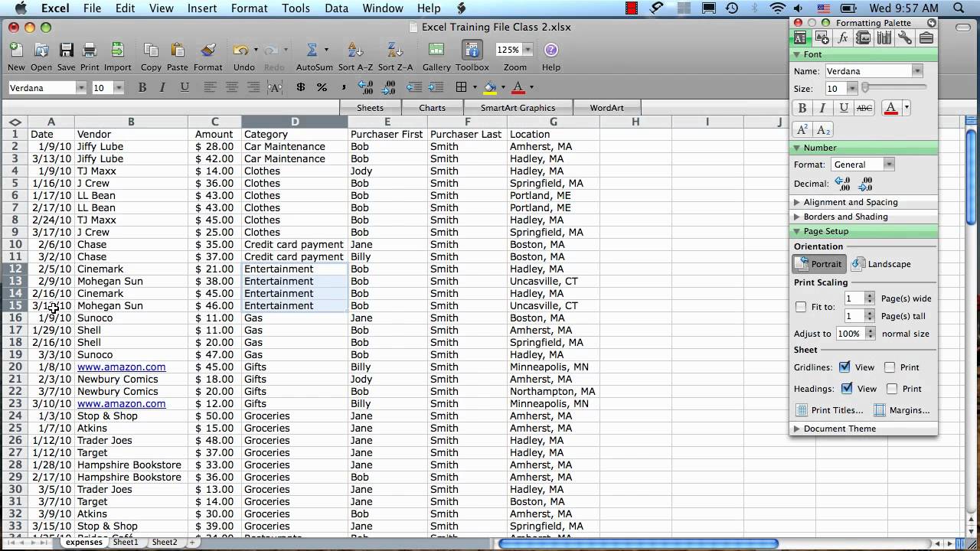Image resolution: width=980 pixels, height=551 pixels.
Task: Open Number Format General dropdown
Action: tap(889, 165)
